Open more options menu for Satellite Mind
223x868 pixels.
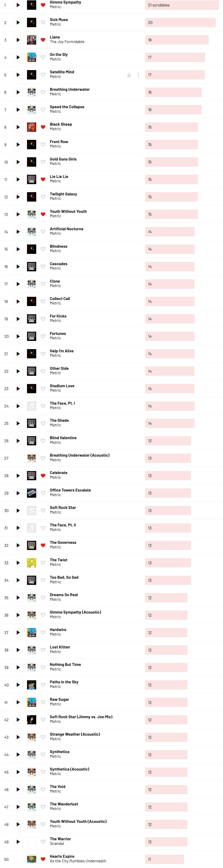(x=138, y=75)
